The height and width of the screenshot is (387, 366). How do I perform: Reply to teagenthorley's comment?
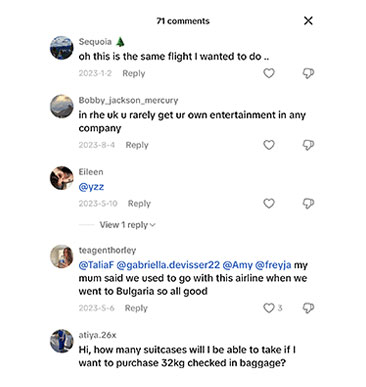click(136, 308)
